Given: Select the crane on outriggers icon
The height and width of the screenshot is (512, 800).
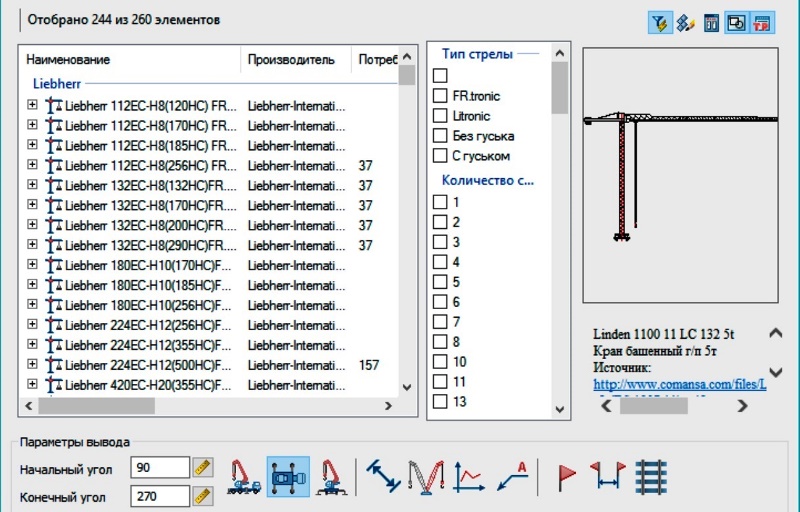Looking at the screenshot, I should point(332,477).
